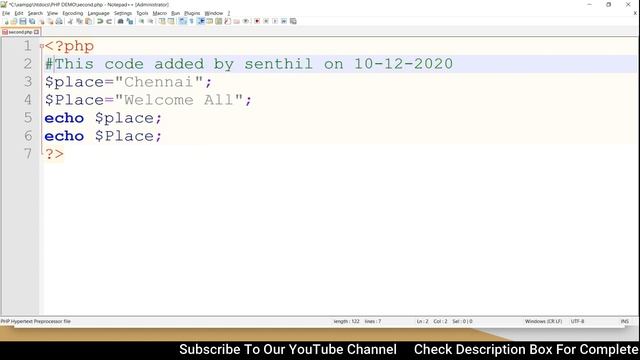Click the Save All toolbar icon
The width and height of the screenshot is (640, 360).
(x=32, y=21)
